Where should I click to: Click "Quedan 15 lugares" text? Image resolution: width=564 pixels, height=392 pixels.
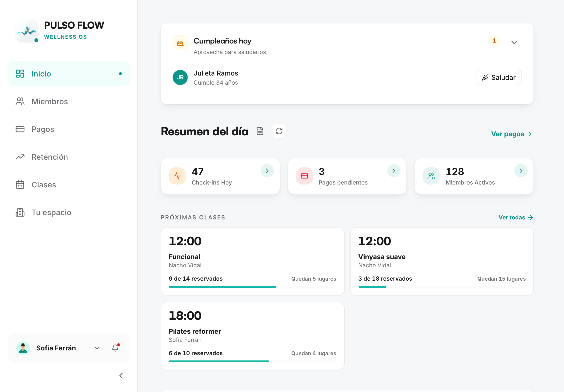pos(501,279)
